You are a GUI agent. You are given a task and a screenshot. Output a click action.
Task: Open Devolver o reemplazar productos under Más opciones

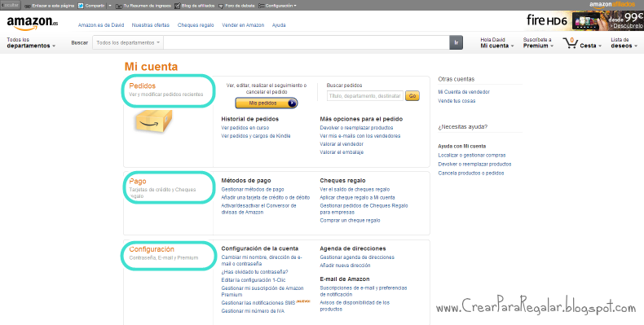point(356,128)
